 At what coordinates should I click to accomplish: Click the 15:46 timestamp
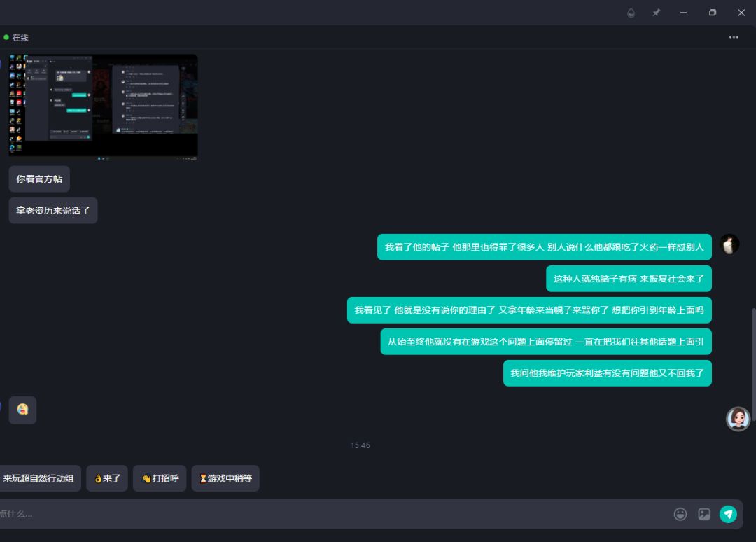click(x=360, y=445)
